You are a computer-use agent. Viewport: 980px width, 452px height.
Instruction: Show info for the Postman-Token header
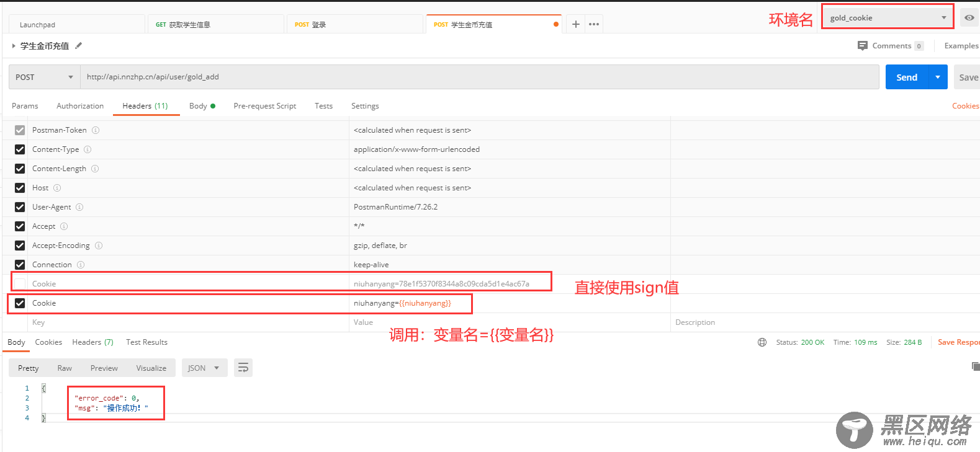point(96,130)
